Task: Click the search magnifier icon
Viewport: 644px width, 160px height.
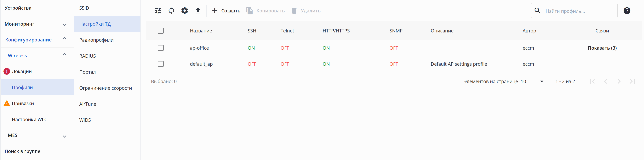Action: [537, 11]
